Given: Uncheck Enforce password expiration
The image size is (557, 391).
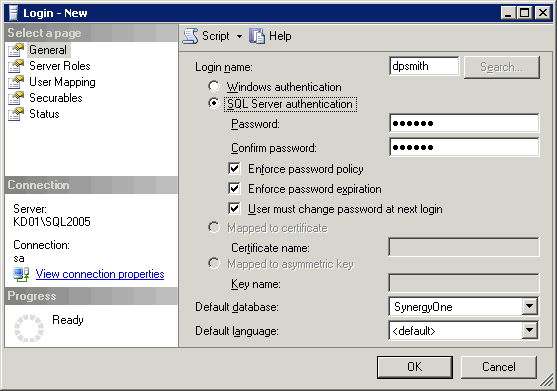Looking at the screenshot, I should click(234, 188).
